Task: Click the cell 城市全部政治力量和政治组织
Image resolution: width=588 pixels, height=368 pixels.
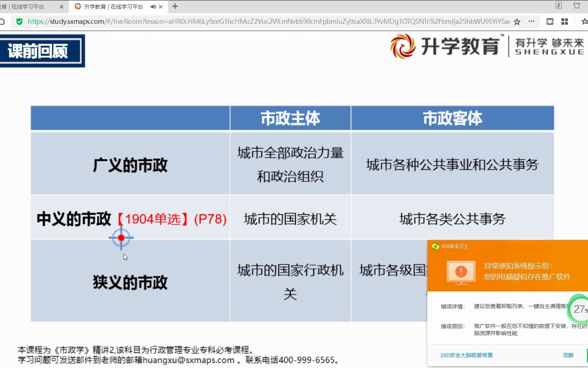Action: click(x=290, y=164)
